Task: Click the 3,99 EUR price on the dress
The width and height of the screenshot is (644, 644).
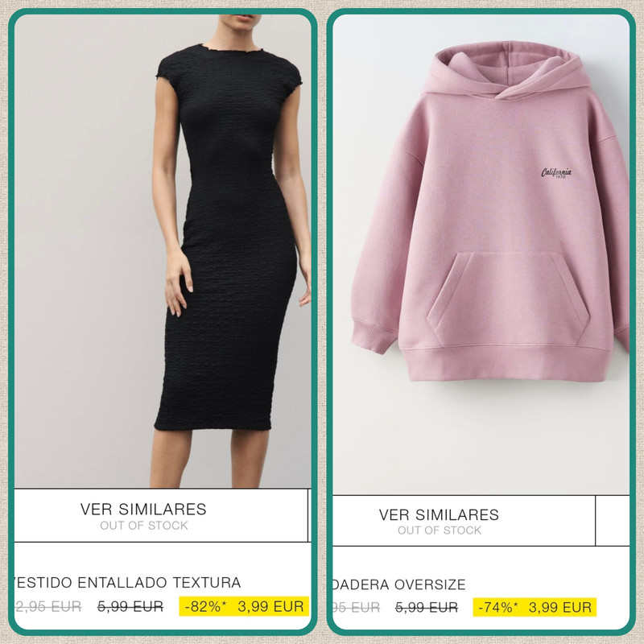Action: tap(271, 607)
